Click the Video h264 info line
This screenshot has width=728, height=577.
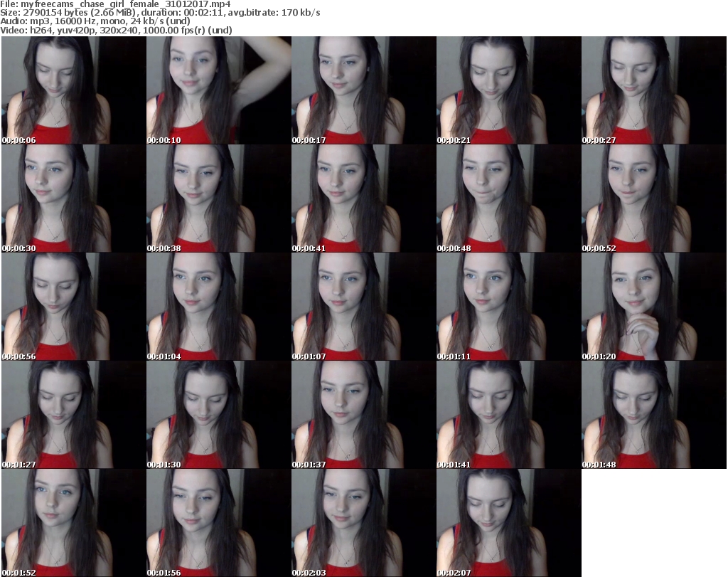tap(114, 30)
